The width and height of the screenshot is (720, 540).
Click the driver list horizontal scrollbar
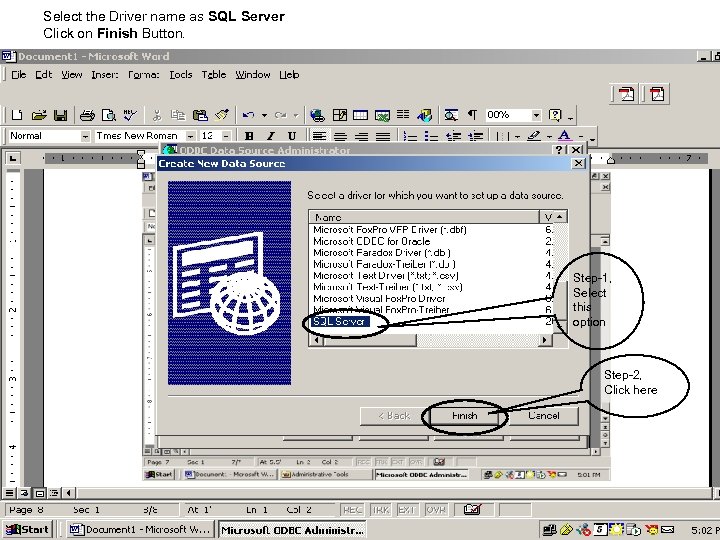(x=430, y=340)
